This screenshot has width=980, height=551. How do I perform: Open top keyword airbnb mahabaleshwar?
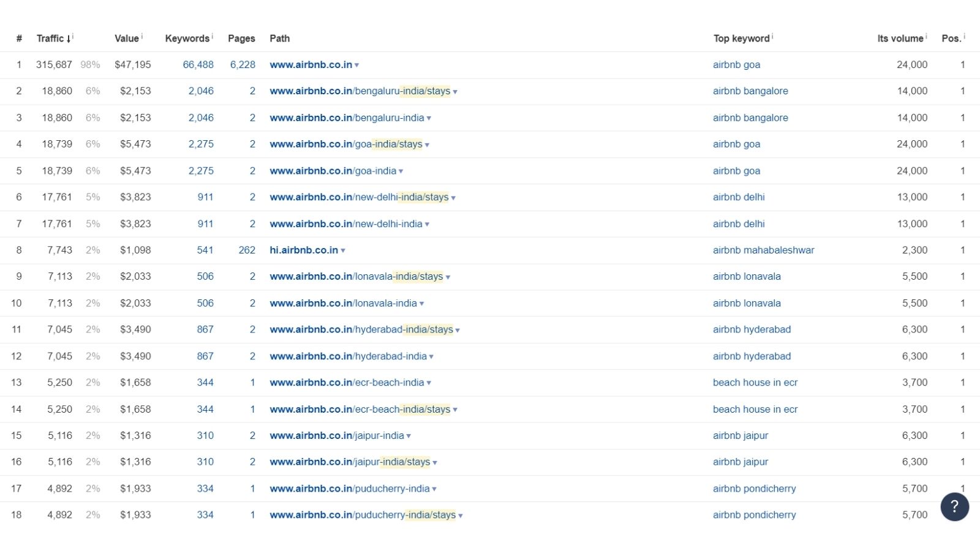click(x=764, y=250)
